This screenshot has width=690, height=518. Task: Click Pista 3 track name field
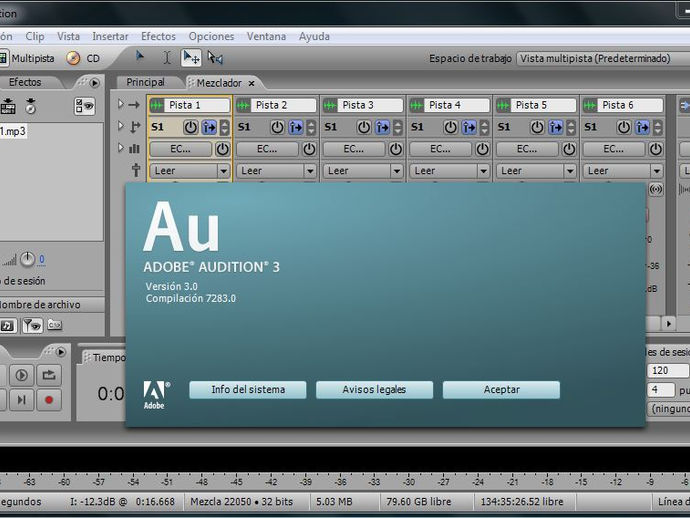371,105
